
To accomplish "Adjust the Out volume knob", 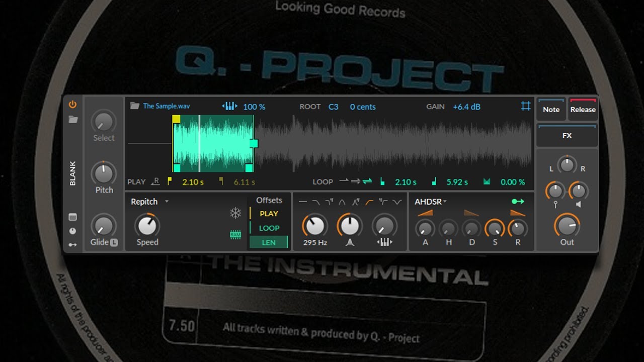I will (567, 226).
